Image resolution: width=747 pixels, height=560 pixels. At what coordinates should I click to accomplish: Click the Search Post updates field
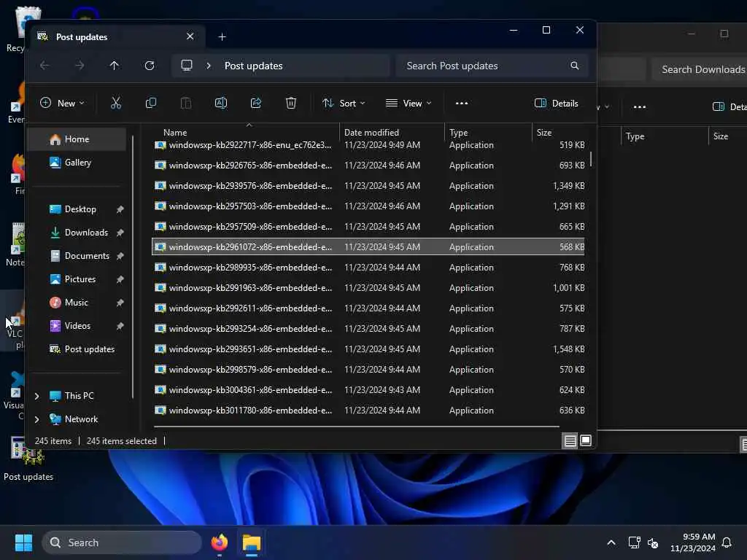(492, 66)
